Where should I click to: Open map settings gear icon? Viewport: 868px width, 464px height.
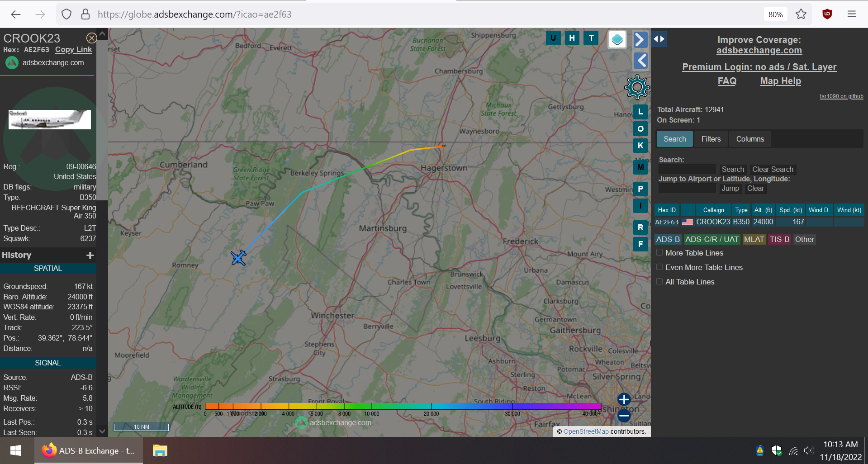pos(637,87)
